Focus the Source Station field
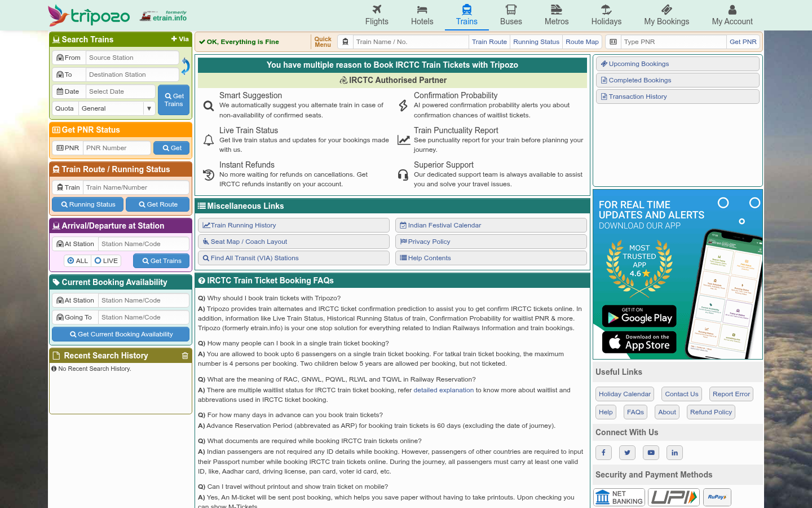Image resolution: width=812 pixels, height=508 pixels. (x=133, y=58)
